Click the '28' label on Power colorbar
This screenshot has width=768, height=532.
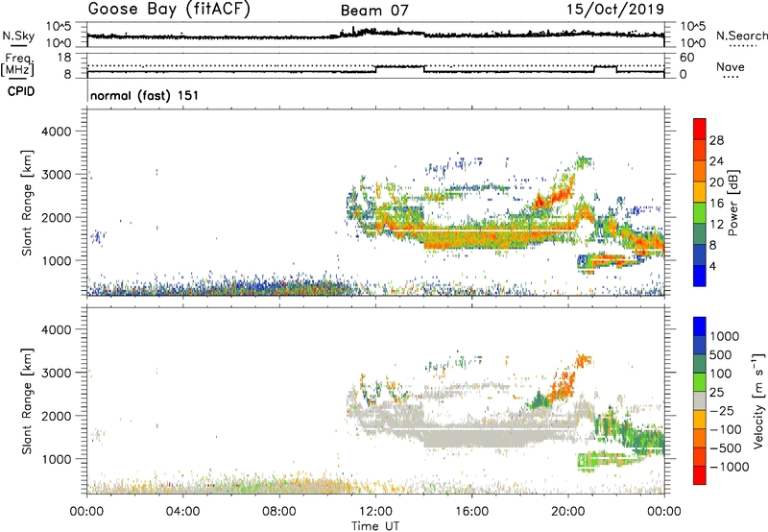716,140
